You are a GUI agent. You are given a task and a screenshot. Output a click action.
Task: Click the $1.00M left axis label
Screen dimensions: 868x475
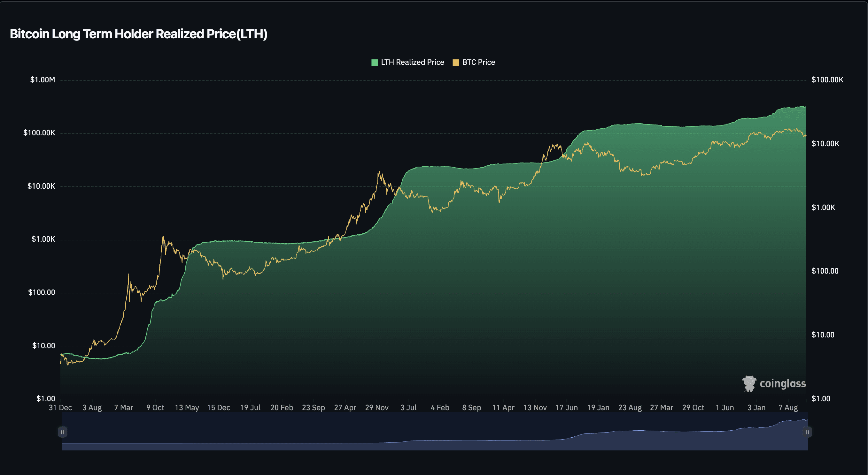(43, 80)
